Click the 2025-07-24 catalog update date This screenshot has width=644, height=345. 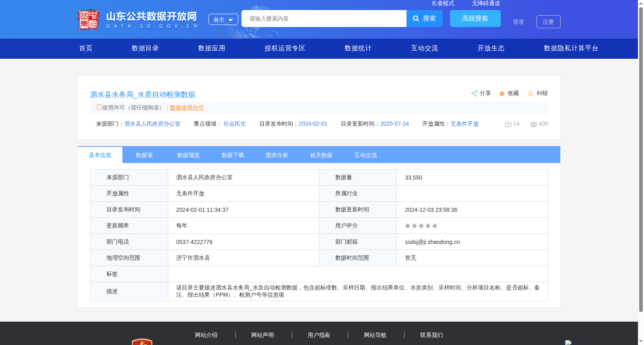[x=394, y=124]
